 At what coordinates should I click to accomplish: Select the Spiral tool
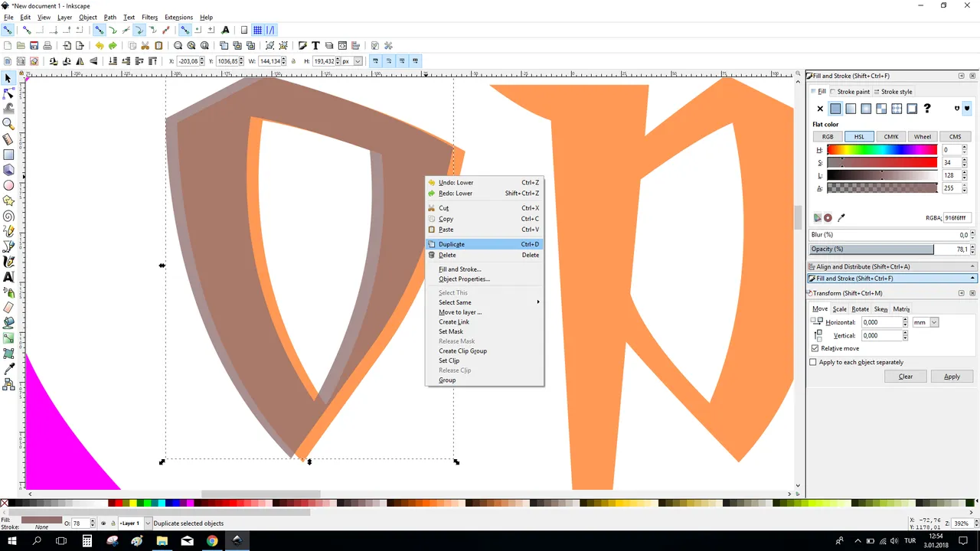tap(8, 216)
